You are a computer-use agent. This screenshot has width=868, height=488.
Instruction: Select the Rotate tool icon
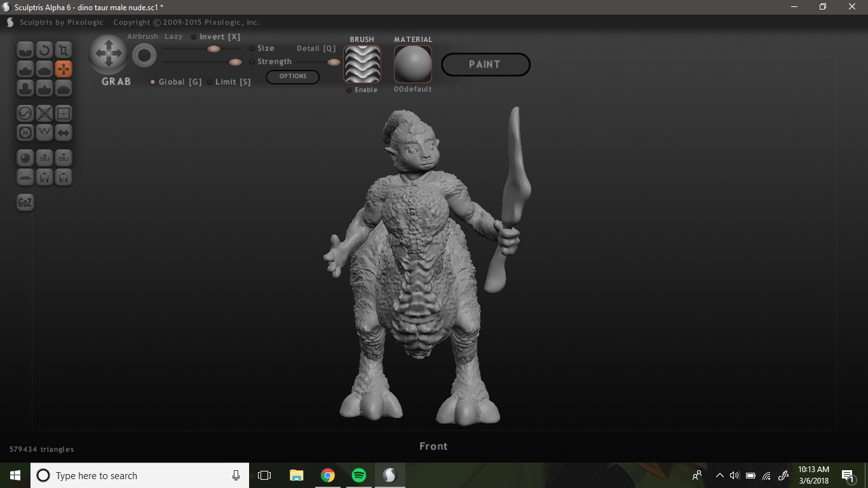[x=44, y=50]
